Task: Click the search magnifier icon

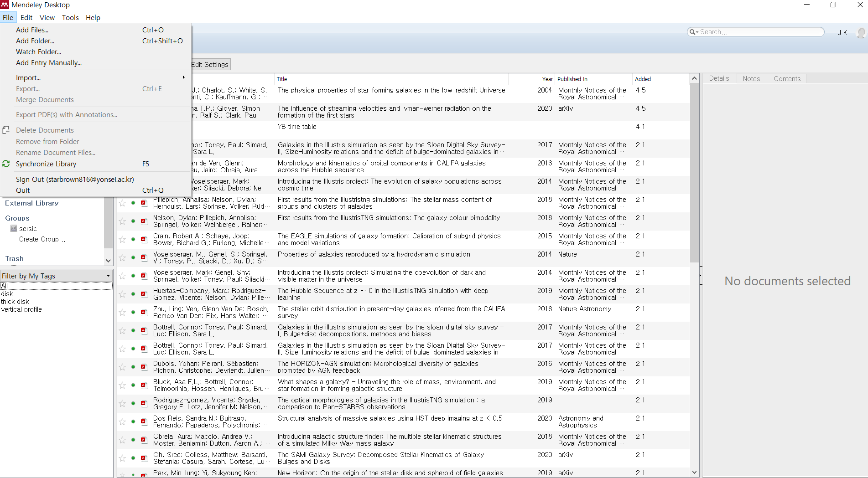Action: [x=692, y=32]
